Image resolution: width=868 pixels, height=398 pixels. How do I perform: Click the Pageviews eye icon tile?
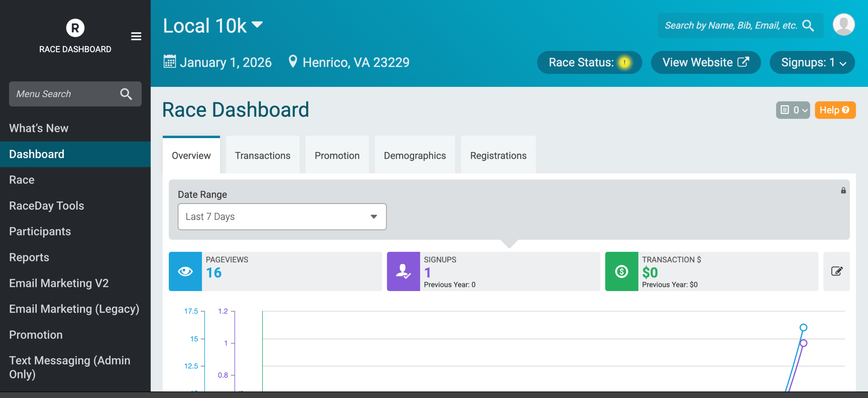click(x=185, y=271)
